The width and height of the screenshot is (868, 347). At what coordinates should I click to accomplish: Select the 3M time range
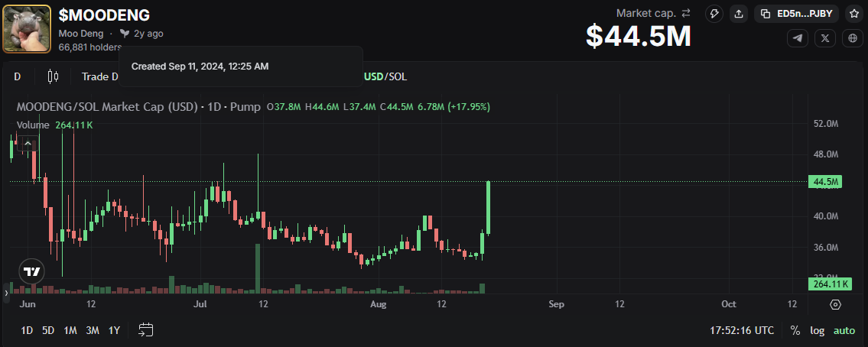tap(93, 330)
